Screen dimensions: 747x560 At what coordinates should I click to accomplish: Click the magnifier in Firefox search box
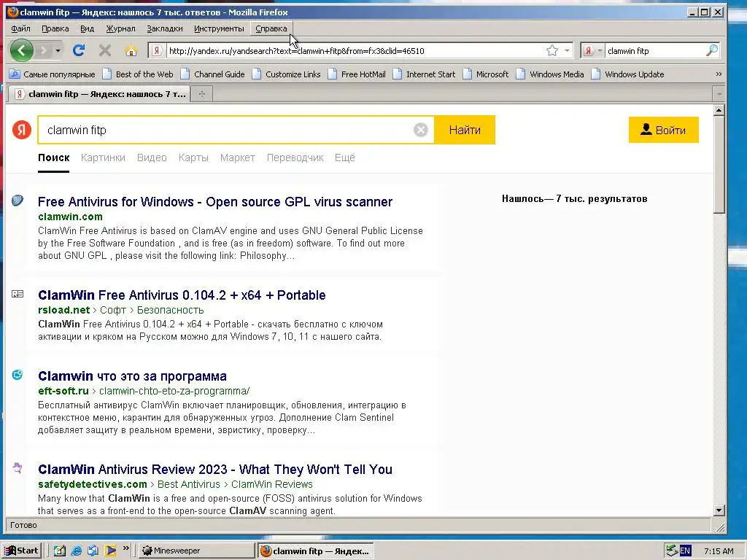click(712, 50)
